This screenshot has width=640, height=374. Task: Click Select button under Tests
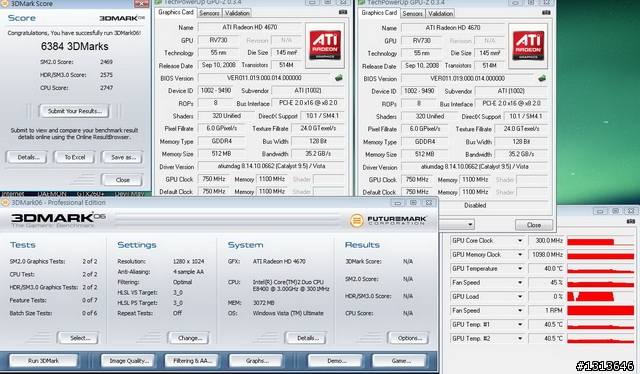coord(79,338)
